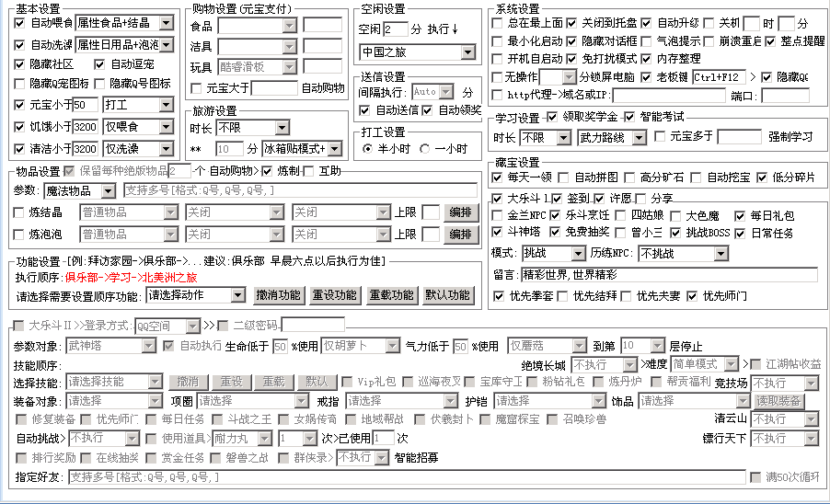The image size is (830, 504).
Task: Toggle the 日常任务 checkbox
Action: pos(740,233)
